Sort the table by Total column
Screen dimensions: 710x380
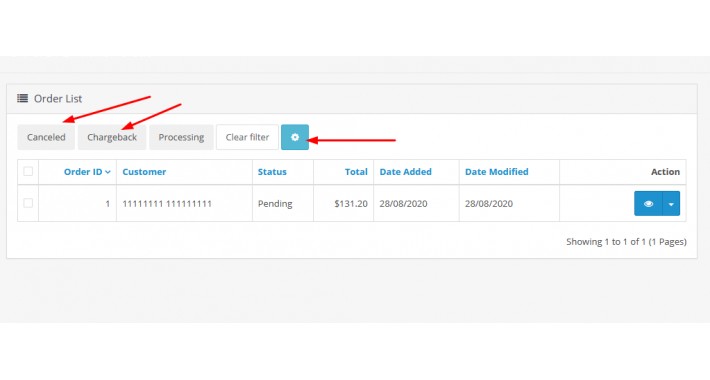tap(356, 172)
